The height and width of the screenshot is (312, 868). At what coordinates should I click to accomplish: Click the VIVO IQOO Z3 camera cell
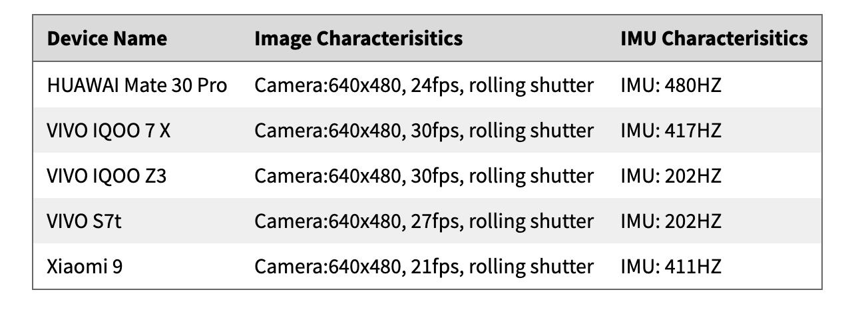(423, 176)
